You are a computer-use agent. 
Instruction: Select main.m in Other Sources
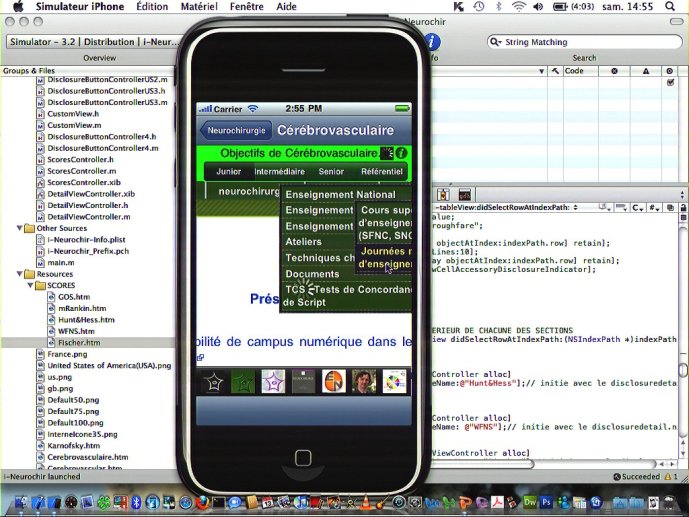click(x=61, y=262)
